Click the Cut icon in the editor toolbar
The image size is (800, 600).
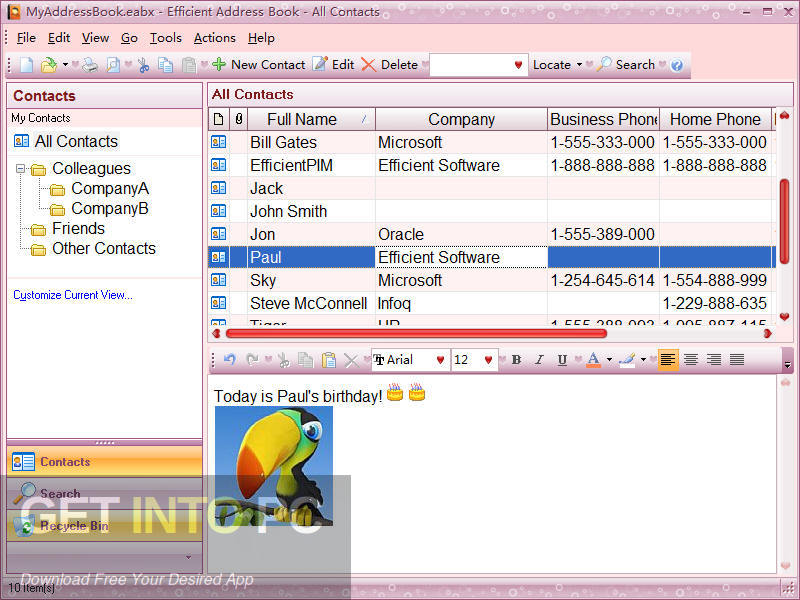click(283, 360)
